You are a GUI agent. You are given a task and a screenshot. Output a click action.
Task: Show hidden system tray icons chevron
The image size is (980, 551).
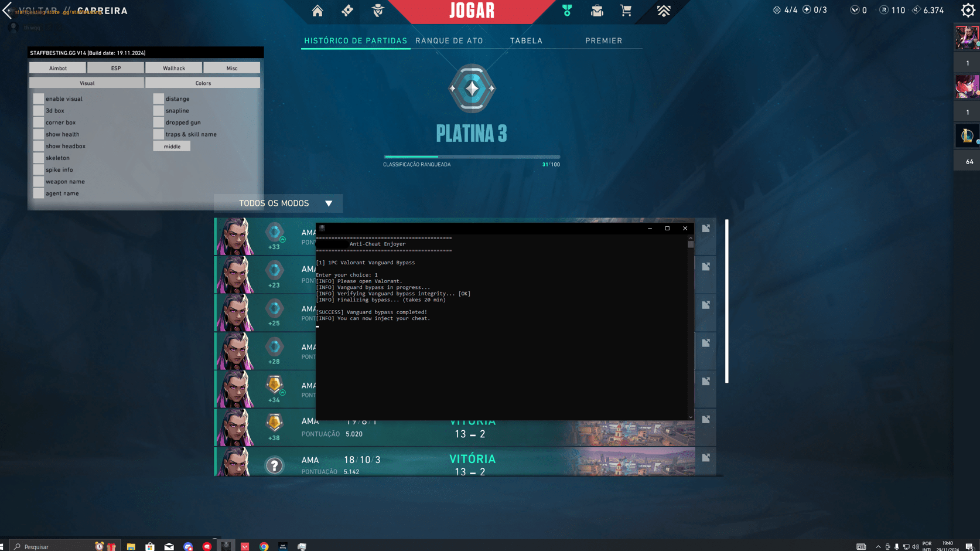coord(878,546)
